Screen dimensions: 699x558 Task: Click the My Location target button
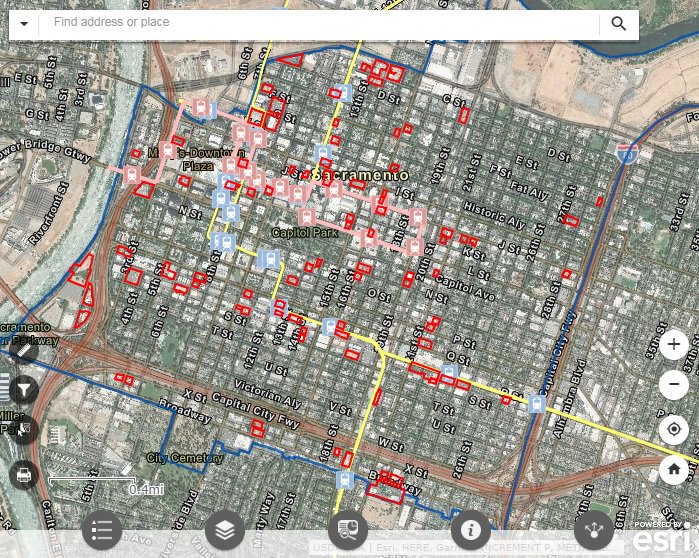pyautogui.click(x=674, y=430)
